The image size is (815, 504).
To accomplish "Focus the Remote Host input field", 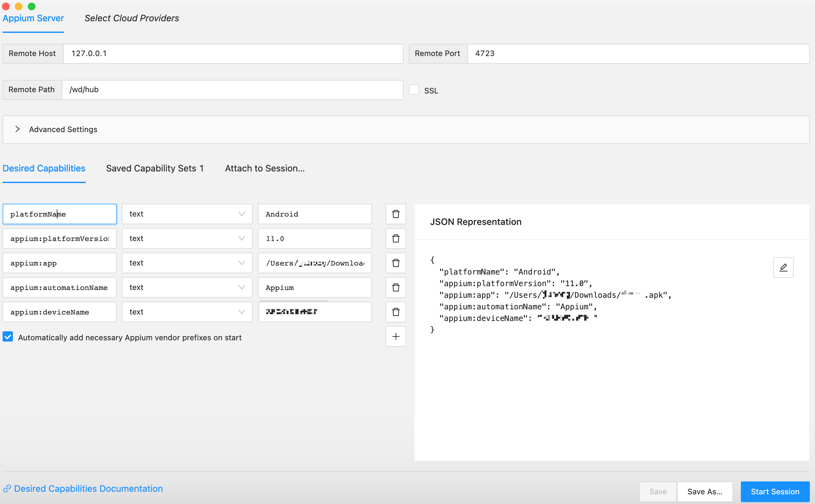I will [x=233, y=54].
